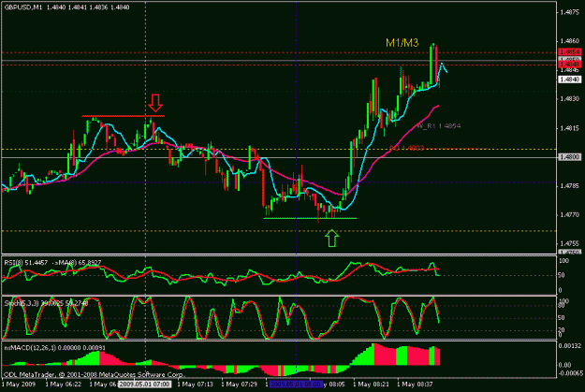
Task: Click the highlighted 2009.05.01 07:00 time tag
Action: [145, 385]
